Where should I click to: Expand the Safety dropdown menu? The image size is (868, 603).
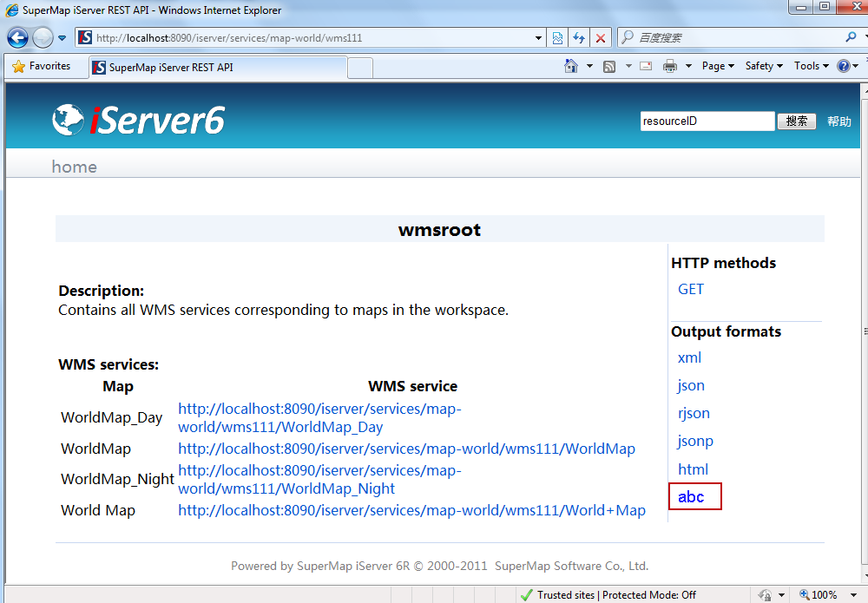coord(763,66)
